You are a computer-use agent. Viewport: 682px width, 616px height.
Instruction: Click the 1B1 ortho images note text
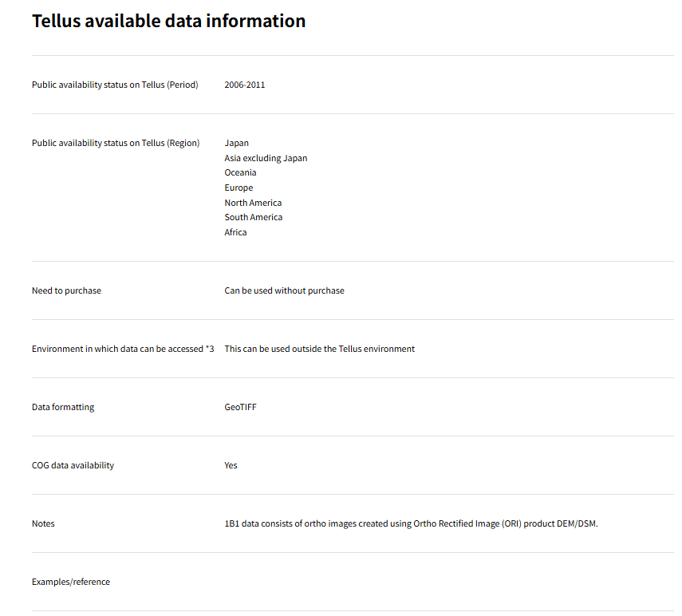(x=411, y=523)
